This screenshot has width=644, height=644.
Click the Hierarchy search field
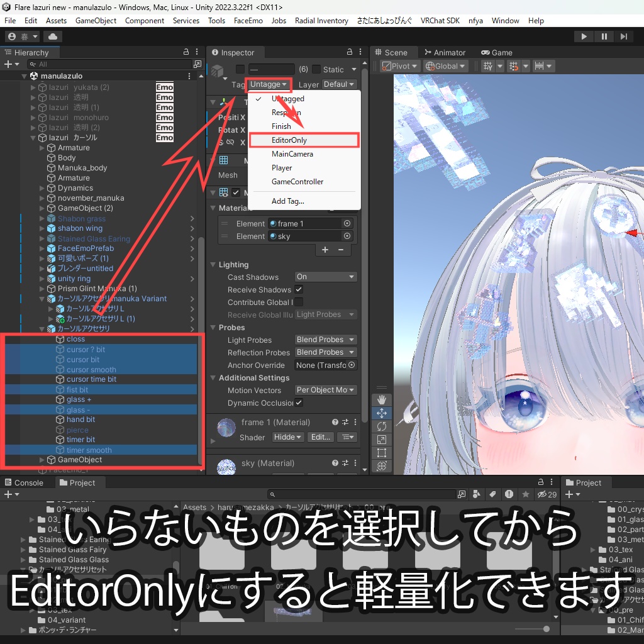pyautogui.click(x=110, y=64)
